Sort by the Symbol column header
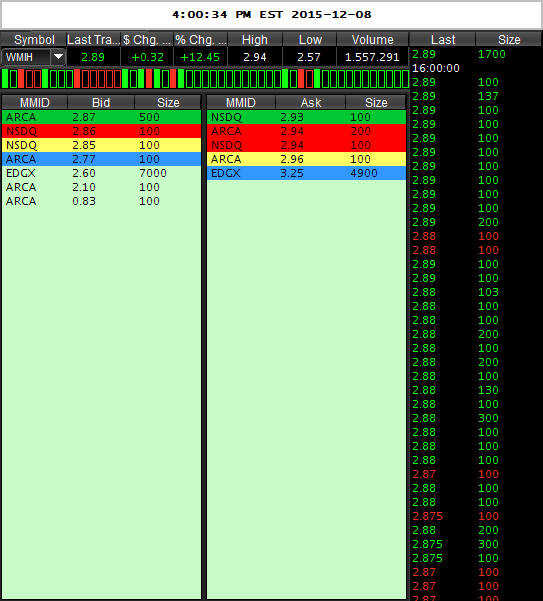Screen dimensions: 543x601 pyautogui.click(x=34, y=39)
